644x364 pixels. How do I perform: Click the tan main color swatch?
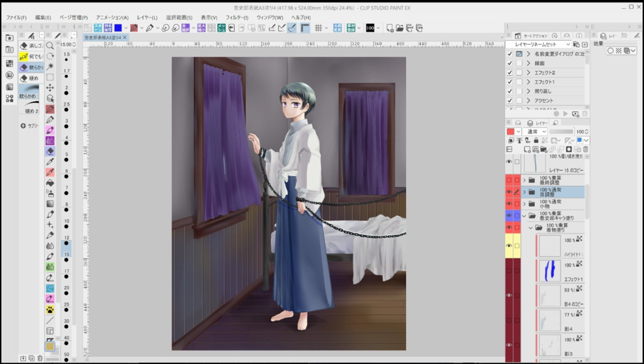click(49, 346)
